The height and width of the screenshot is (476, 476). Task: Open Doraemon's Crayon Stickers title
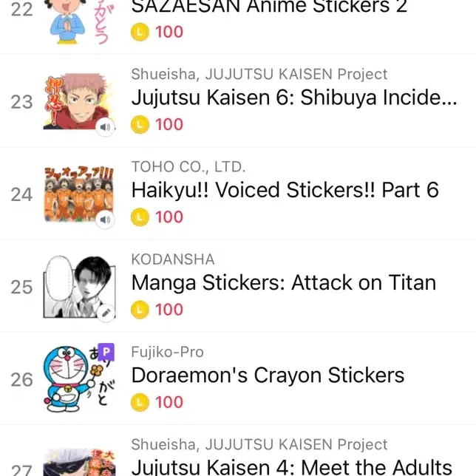268,375
